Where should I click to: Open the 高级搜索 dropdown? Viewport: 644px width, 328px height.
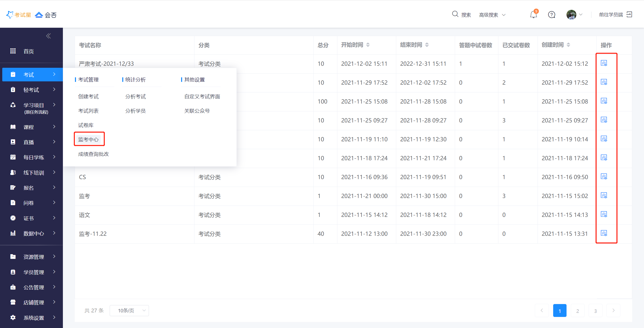click(x=492, y=15)
